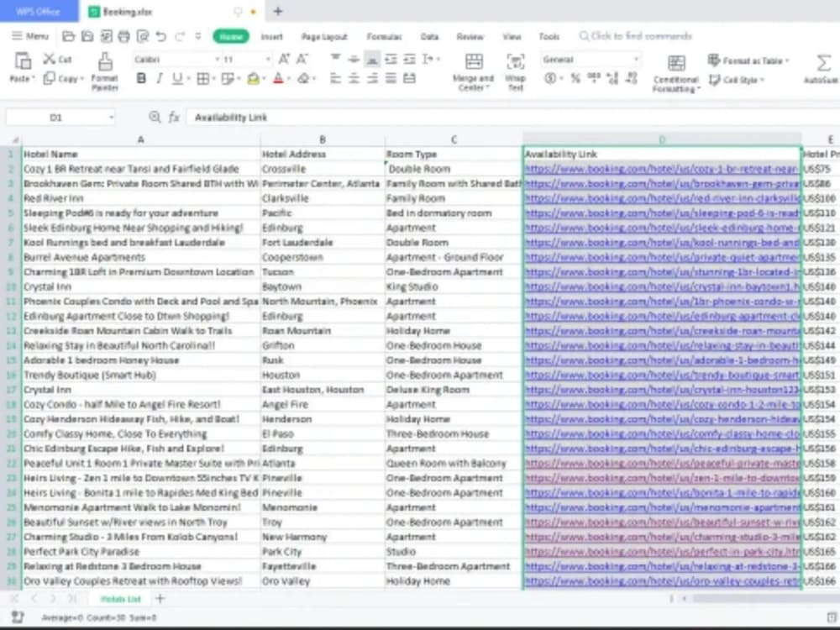The width and height of the screenshot is (840, 630).
Task: Click the Align Left icon
Action: (x=335, y=78)
